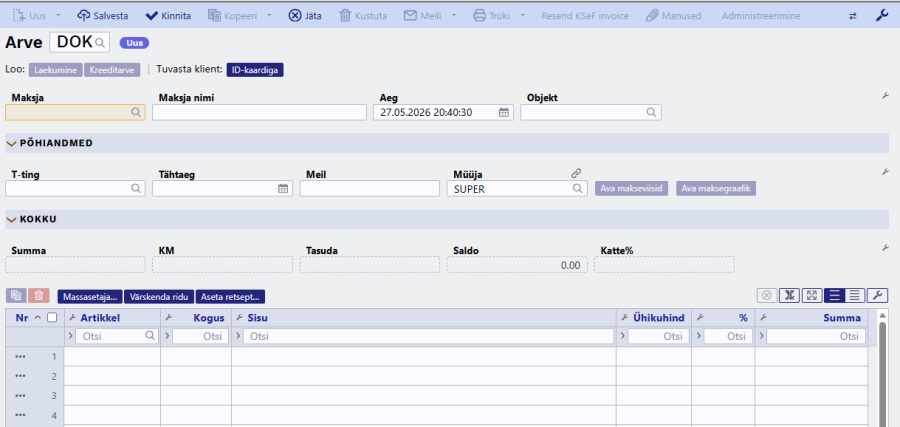This screenshot has width=900, height=427.
Task: Click the Ava makseviisid button
Action: tap(631, 189)
